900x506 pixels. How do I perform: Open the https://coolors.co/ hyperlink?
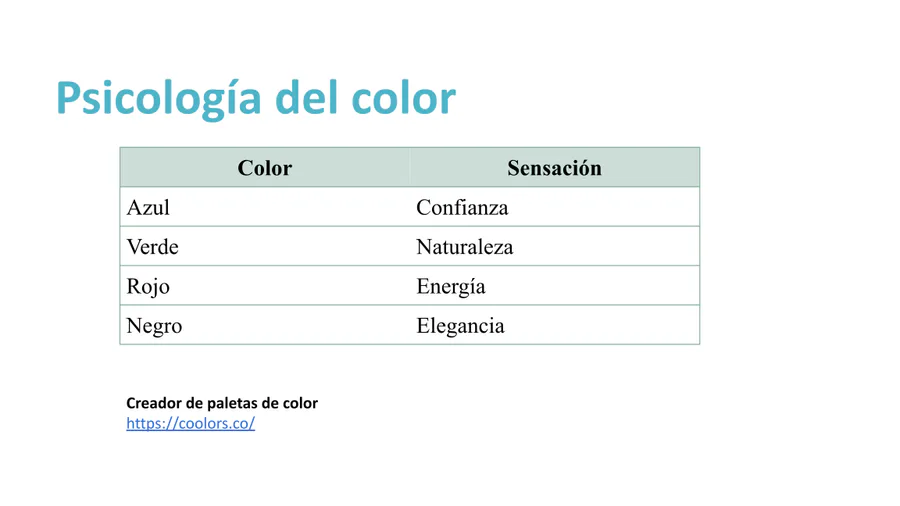(x=191, y=423)
